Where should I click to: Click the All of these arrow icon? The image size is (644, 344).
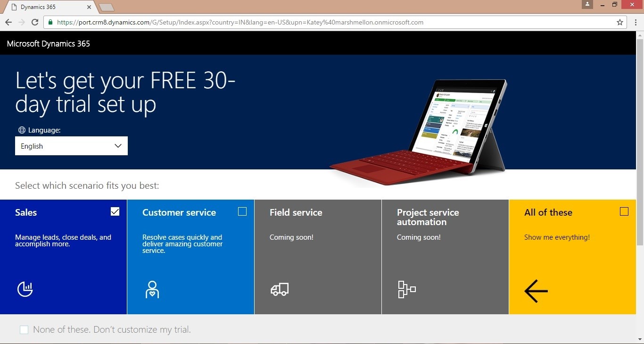tap(536, 291)
